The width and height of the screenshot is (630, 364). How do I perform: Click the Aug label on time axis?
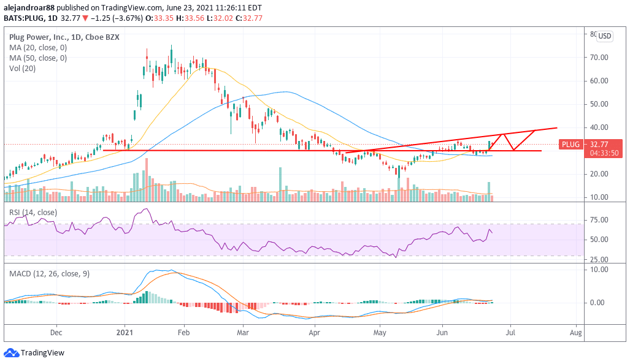tap(576, 333)
